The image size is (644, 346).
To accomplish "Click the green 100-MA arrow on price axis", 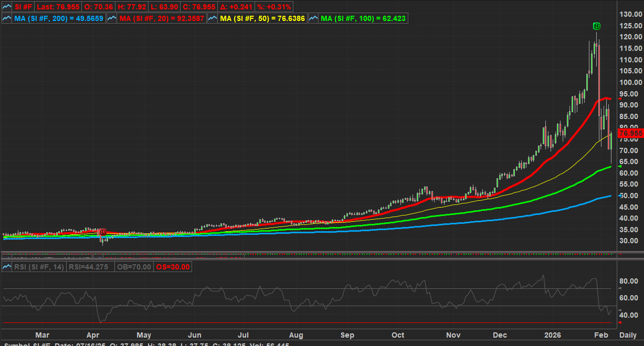I will pos(620,166).
